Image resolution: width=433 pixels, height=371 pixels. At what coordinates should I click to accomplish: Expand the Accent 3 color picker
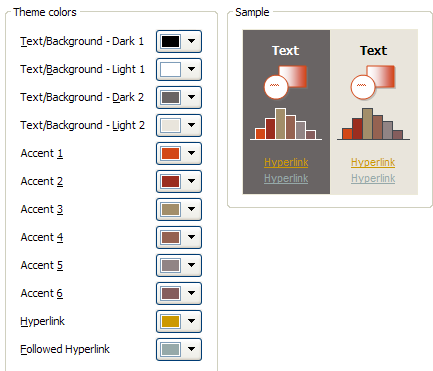point(179,209)
